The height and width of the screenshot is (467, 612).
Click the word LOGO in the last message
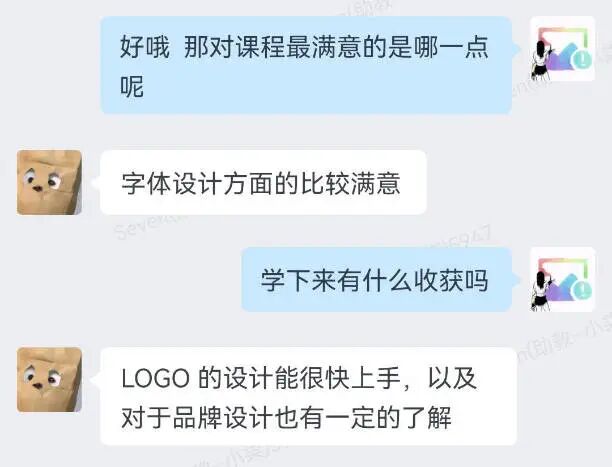point(155,378)
